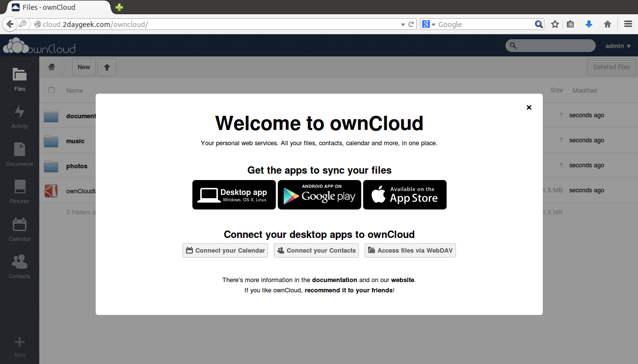Close the Welcome to ownCloud dialog
The width and height of the screenshot is (638, 364).
(529, 107)
